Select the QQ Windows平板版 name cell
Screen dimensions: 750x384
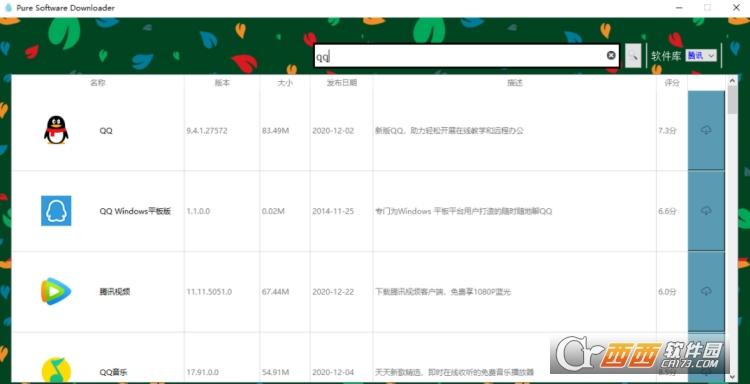point(135,211)
